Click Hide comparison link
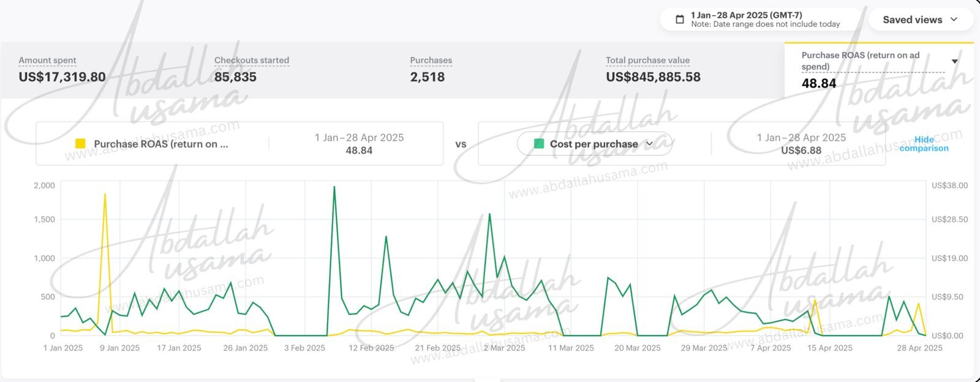The width and height of the screenshot is (980, 382). [924, 144]
